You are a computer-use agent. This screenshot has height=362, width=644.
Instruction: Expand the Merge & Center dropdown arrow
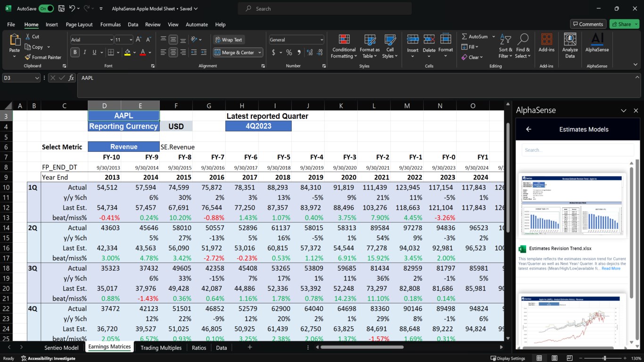(260, 53)
